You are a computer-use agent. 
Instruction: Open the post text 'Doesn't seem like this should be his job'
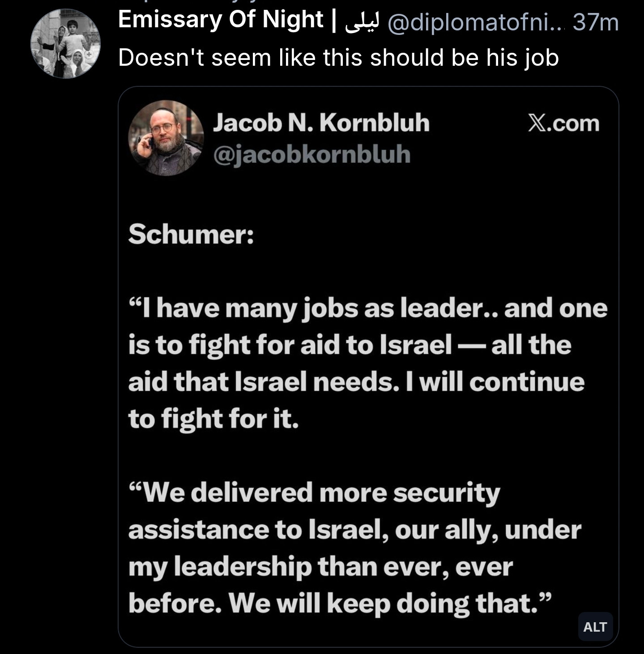(x=338, y=58)
